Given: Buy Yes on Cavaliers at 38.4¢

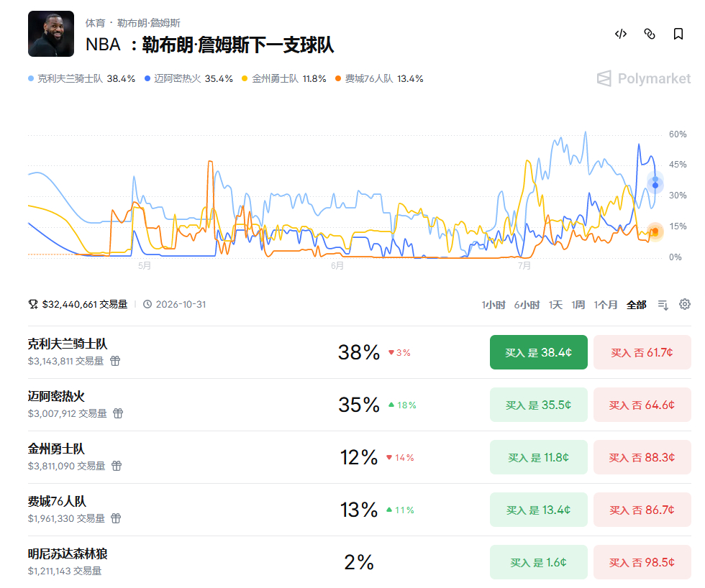Looking at the screenshot, I should pyautogui.click(x=539, y=352).
